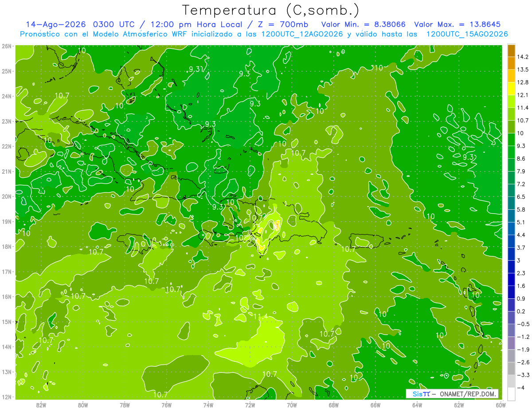Click the "74W" longitude label
This screenshot has height=411, width=532.
click(208, 405)
